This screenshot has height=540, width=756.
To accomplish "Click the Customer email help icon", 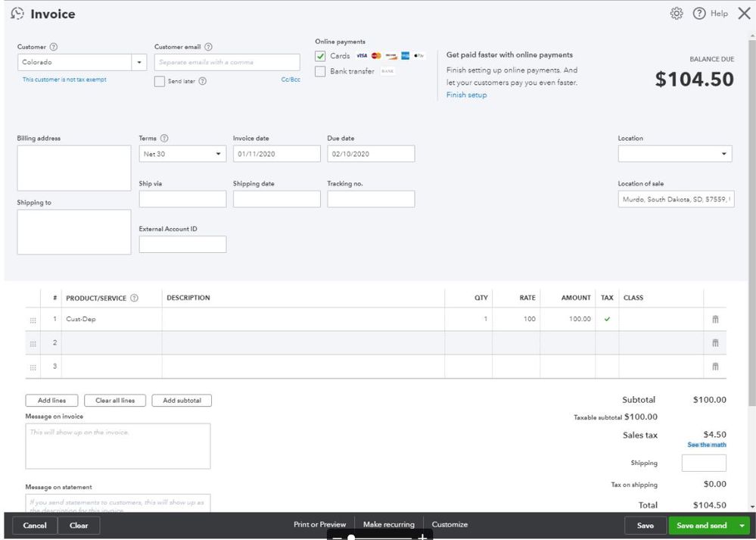I will [x=208, y=47].
